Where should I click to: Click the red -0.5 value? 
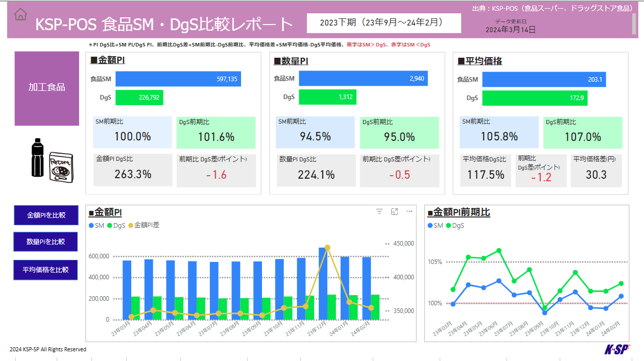tap(399, 175)
